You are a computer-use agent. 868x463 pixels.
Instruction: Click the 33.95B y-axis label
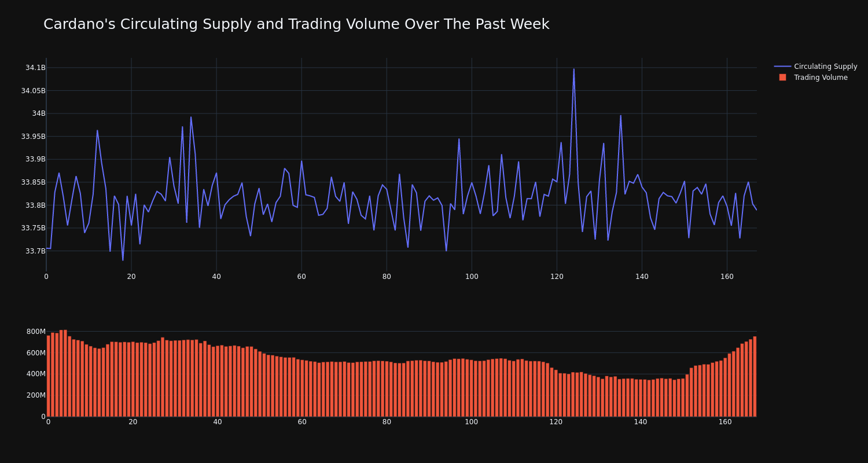coord(33,137)
